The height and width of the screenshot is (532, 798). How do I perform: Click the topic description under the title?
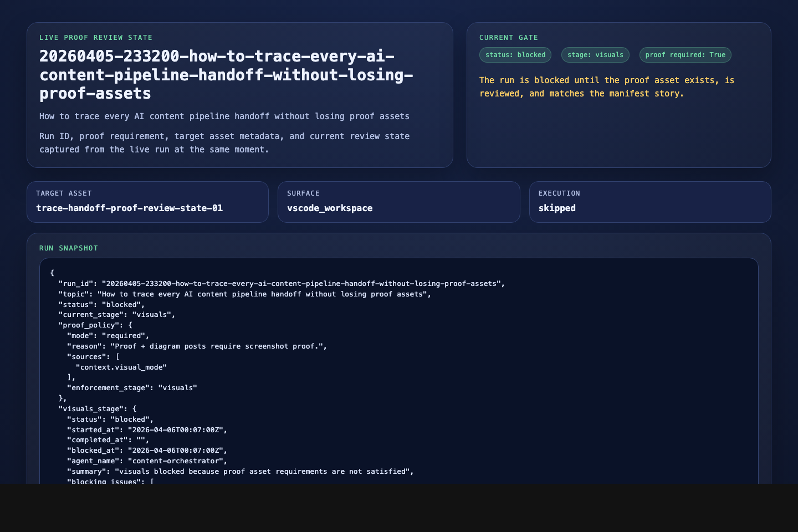click(x=224, y=116)
